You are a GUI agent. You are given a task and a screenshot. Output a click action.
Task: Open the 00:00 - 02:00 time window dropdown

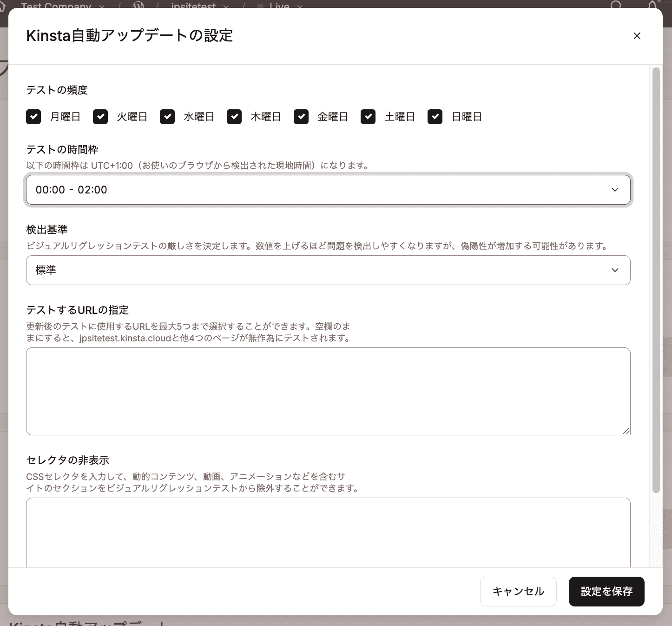point(328,190)
